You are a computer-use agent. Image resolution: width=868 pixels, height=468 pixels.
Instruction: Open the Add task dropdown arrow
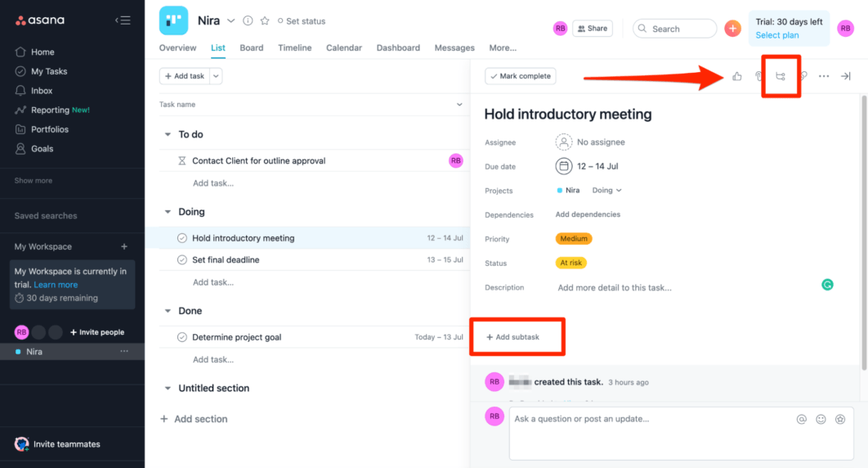(216, 76)
